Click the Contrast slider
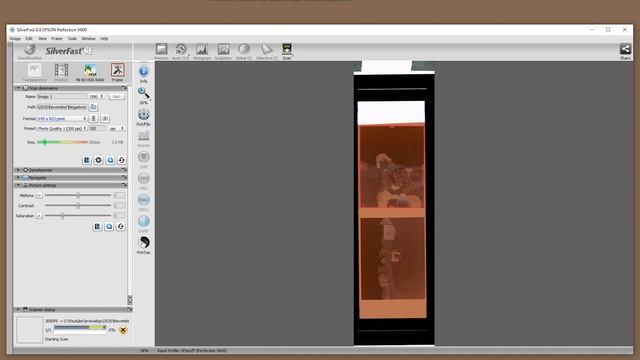Screen dimensions: 640x360 click(78, 206)
